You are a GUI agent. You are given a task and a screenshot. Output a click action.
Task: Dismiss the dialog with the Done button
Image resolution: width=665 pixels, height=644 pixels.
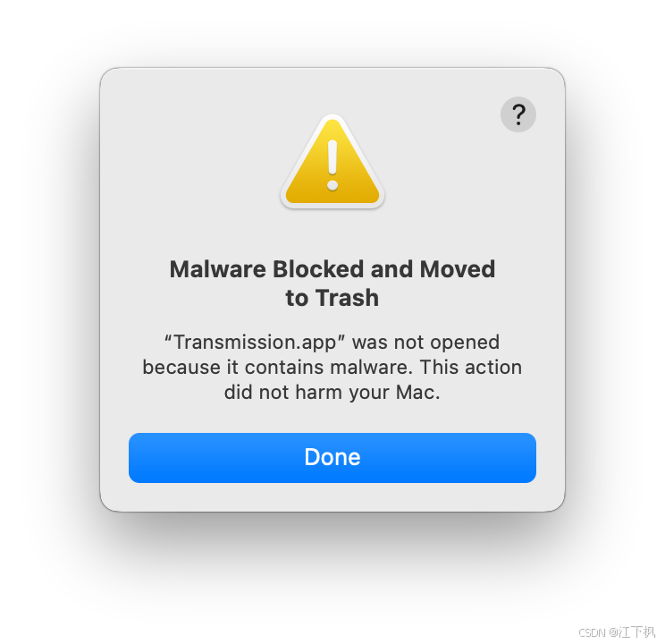click(332, 458)
